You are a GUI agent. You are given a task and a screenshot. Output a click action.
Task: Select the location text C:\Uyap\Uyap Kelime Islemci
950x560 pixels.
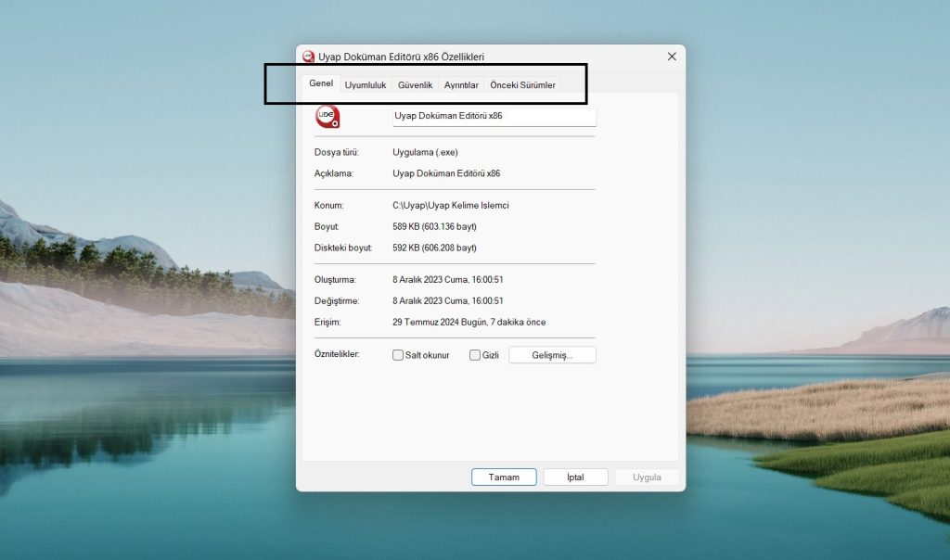(451, 205)
